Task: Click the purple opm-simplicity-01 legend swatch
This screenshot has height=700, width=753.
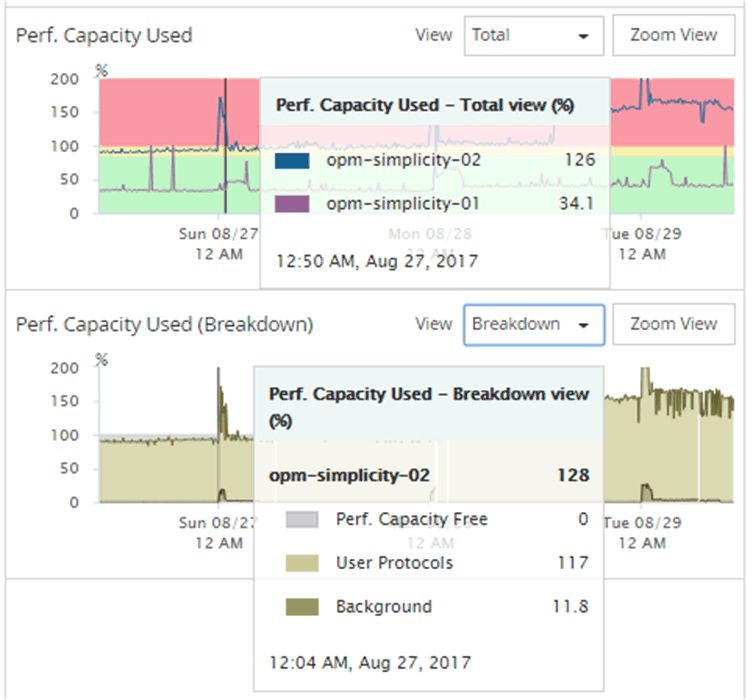Action: (292, 203)
